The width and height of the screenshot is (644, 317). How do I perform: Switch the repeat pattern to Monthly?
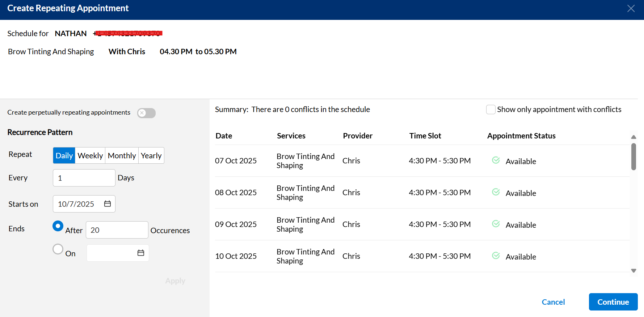tap(122, 156)
